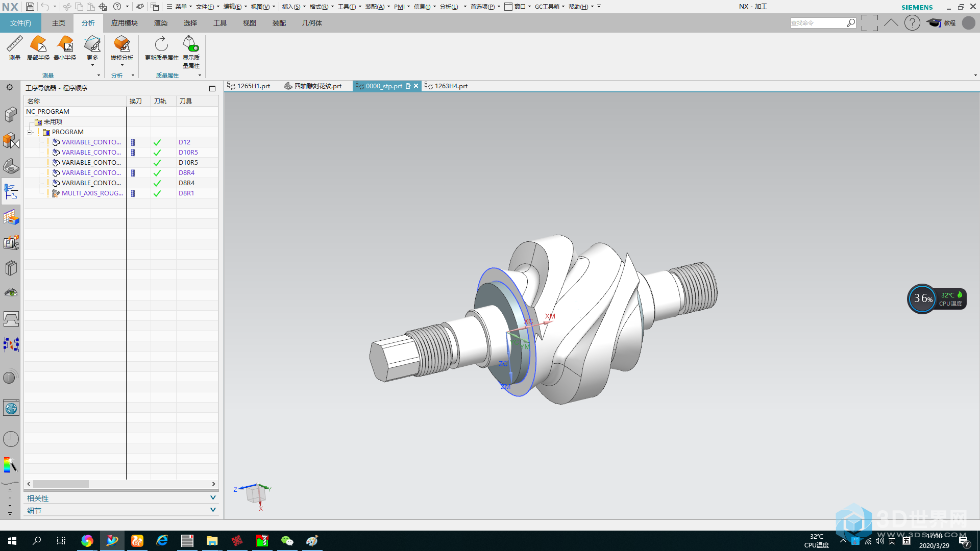Screen dimensions: 980x551
Task: Click 更新质量属性 (Update Mass Properties)
Action: [x=162, y=48]
